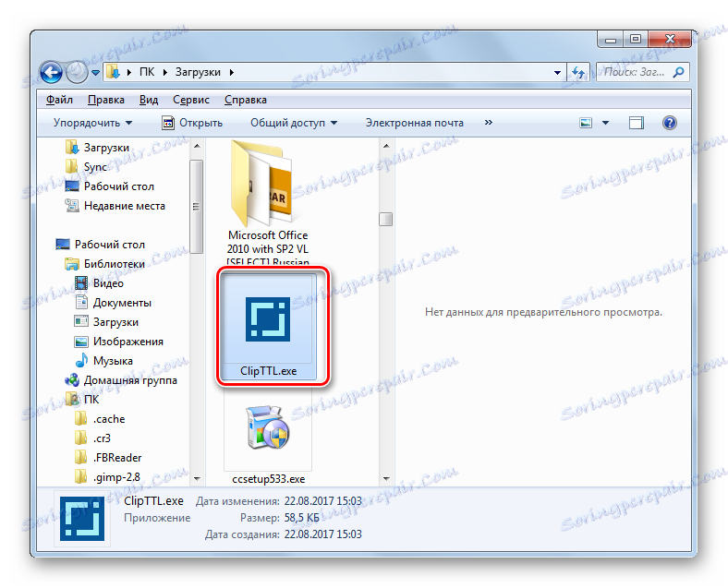Select the Загрузки breadcrumb segment
The height and width of the screenshot is (588, 728).
point(198,72)
